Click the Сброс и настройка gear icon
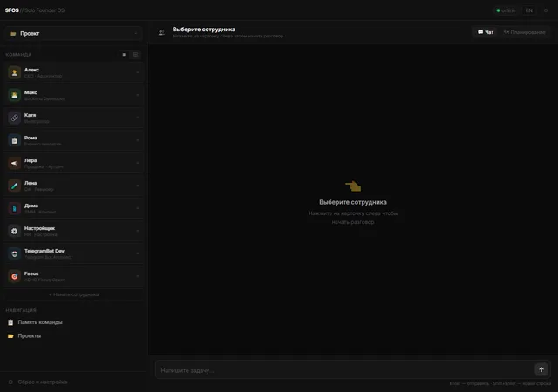 tap(10, 382)
